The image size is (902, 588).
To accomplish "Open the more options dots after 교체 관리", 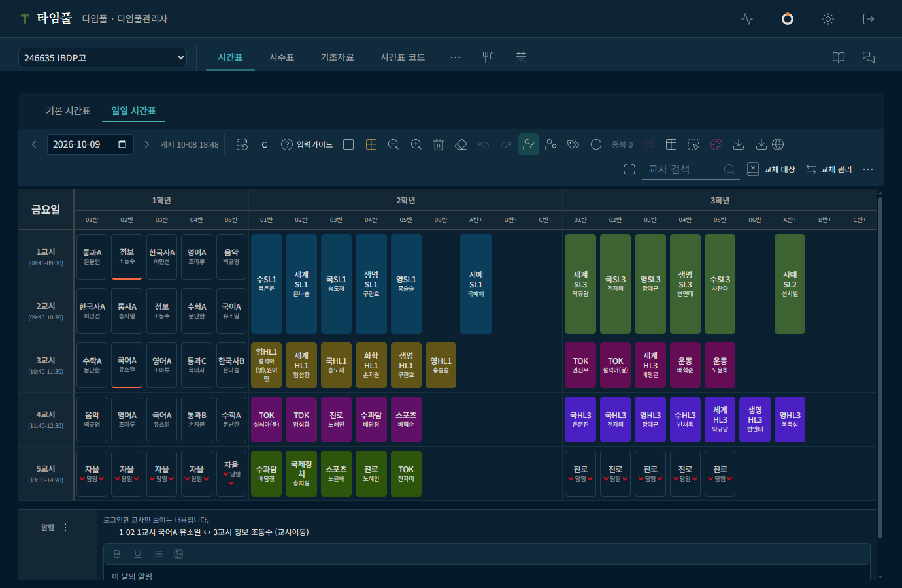I will pyautogui.click(x=868, y=169).
